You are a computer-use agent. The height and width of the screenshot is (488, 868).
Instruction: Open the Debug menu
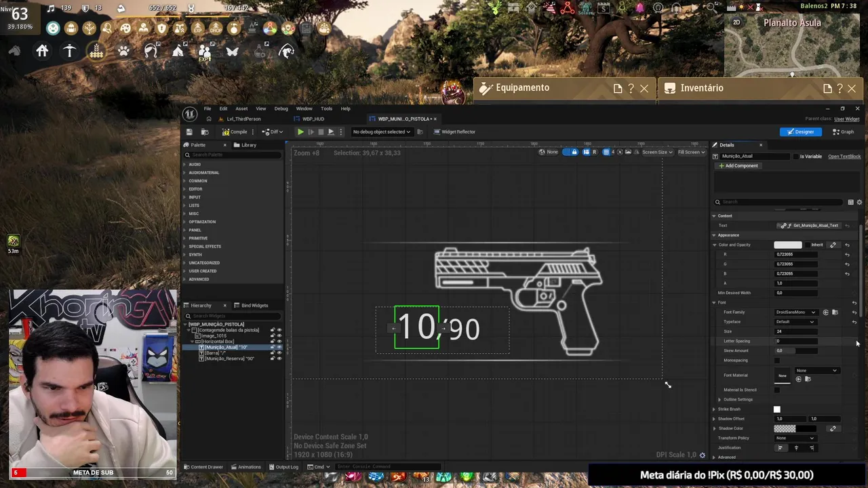click(x=281, y=108)
